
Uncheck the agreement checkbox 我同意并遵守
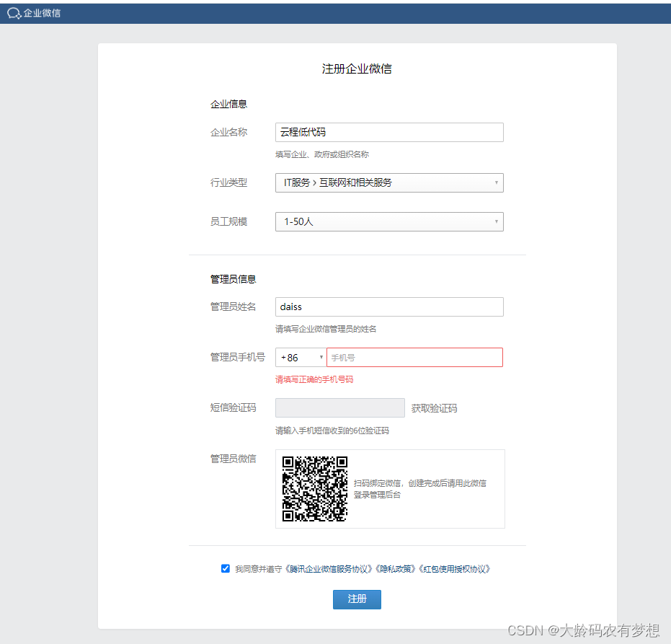pyautogui.click(x=225, y=568)
